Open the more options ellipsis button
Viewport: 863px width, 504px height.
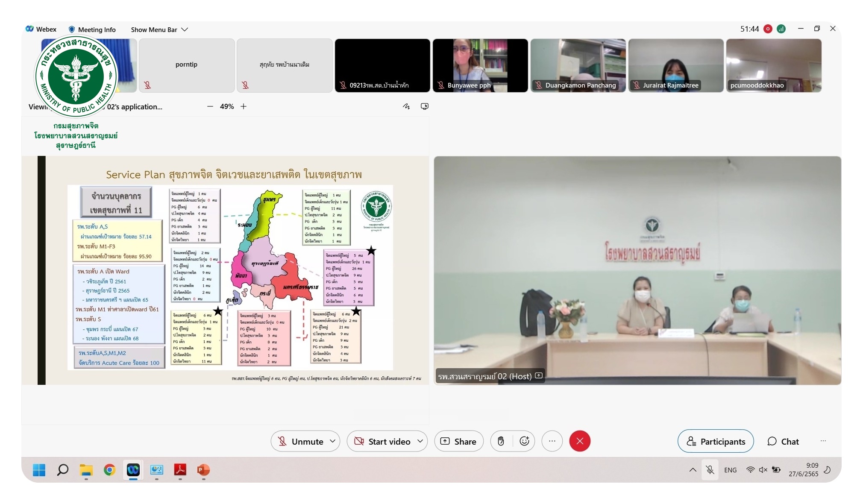click(552, 441)
